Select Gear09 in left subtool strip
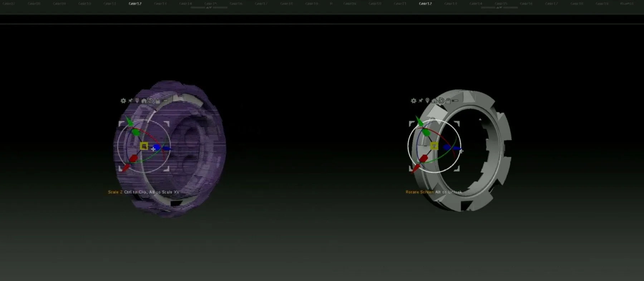Screen dimensions: 644x281 tap(59, 4)
